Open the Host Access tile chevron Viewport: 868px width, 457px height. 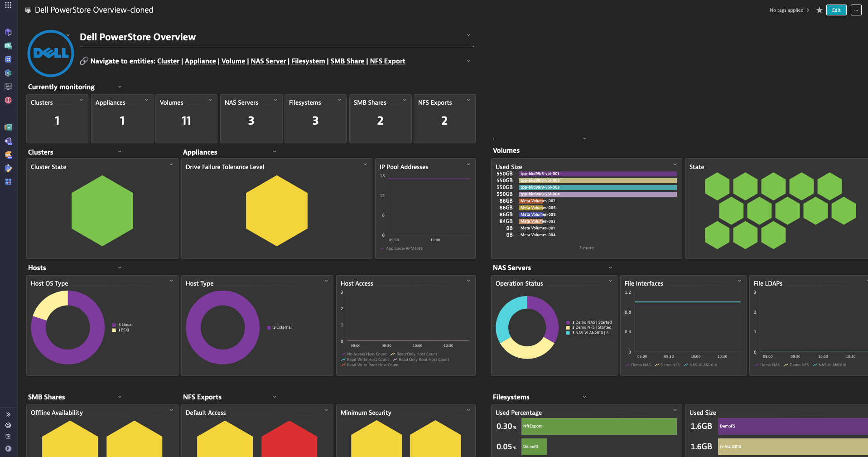click(468, 281)
